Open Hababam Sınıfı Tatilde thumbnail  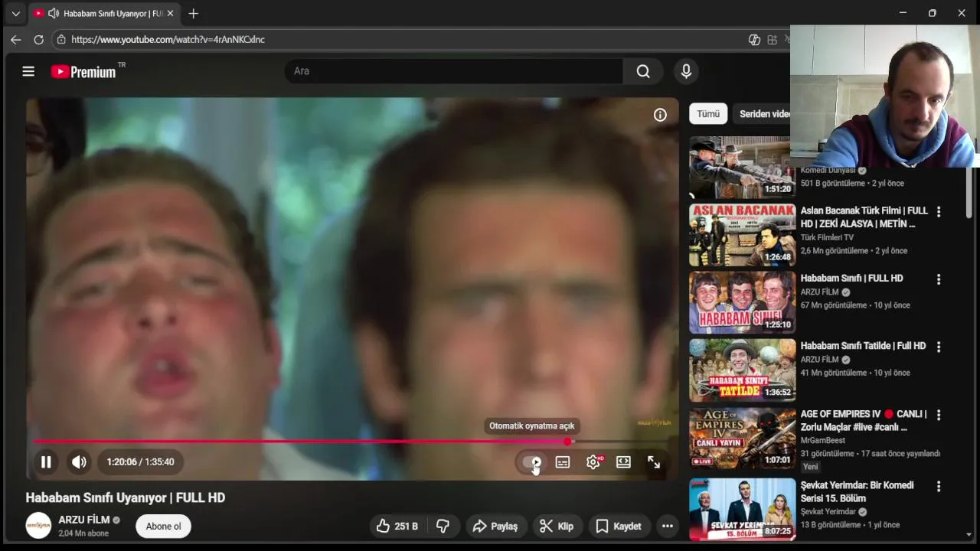click(x=742, y=370)
